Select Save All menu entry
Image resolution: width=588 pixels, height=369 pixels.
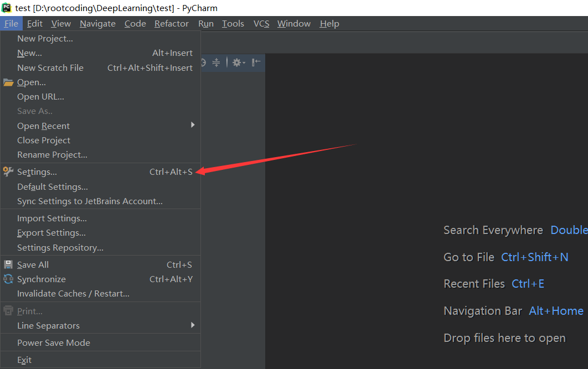101,265
